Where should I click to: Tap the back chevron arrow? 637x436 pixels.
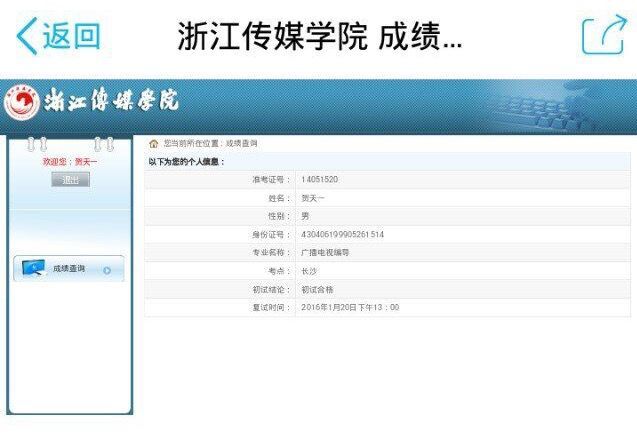pyautogui.click(x=26, y=37)
